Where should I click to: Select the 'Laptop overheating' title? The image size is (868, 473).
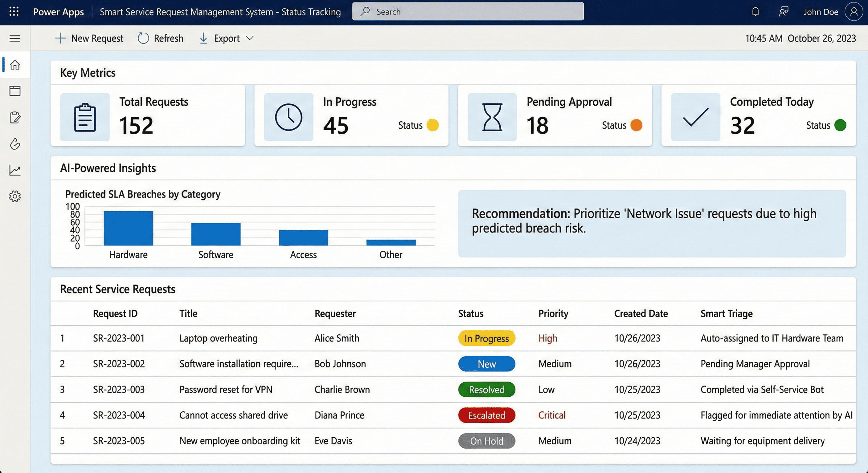(218, 338)
